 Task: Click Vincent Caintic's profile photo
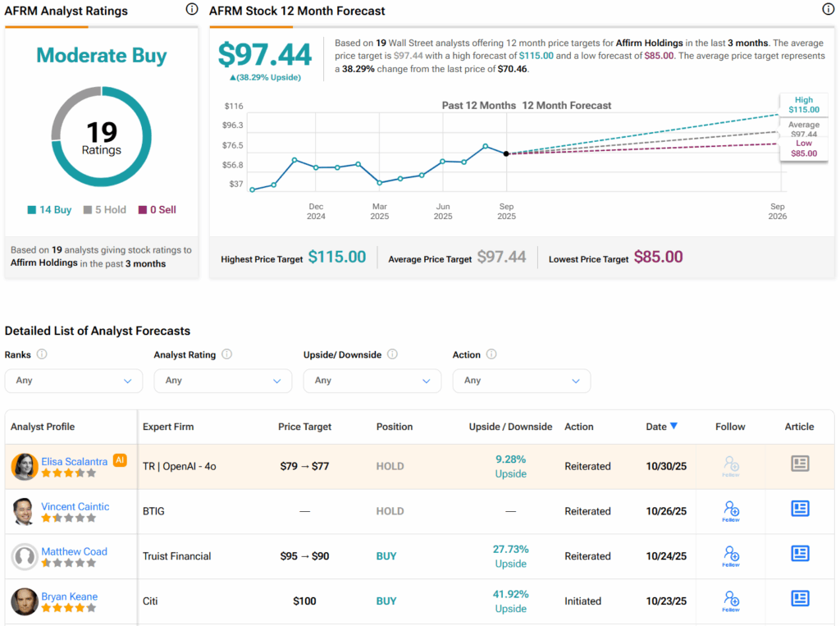[24, 512]
